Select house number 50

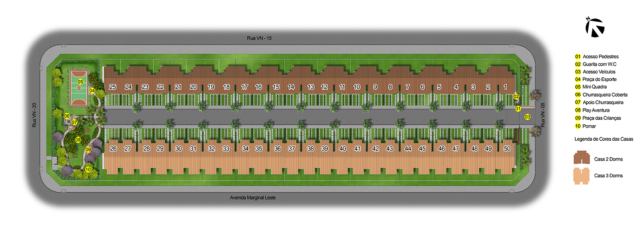pyautogui.click(x=507, y=149)
